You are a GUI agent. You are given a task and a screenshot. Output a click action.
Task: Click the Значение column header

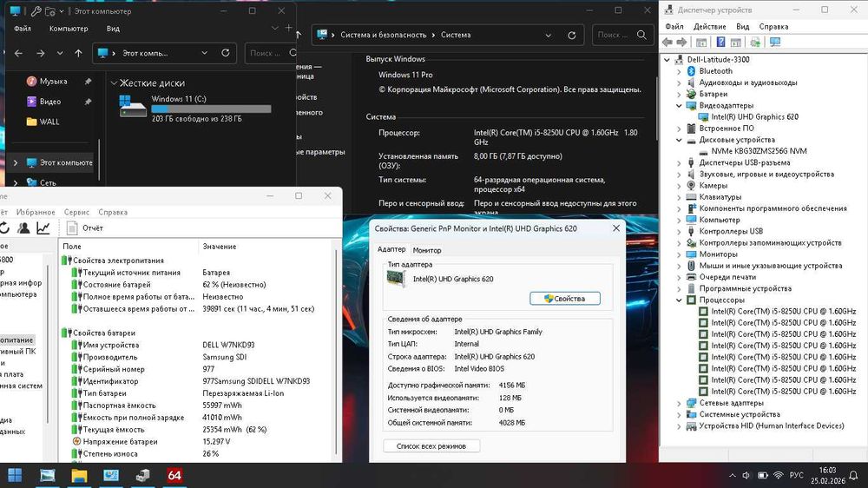[266, 247]
